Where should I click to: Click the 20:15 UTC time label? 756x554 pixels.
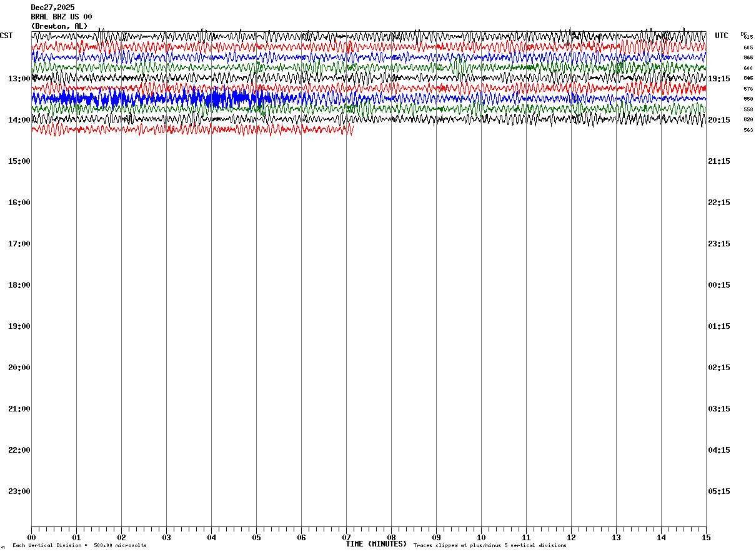coord(719,120)
